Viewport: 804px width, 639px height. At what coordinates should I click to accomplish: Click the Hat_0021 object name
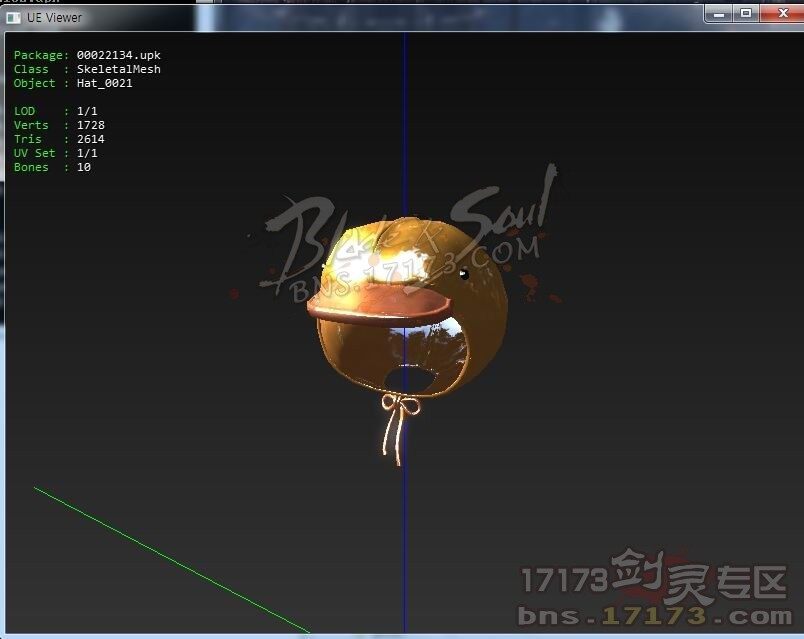pyautogui.click(x=105, y=83)
